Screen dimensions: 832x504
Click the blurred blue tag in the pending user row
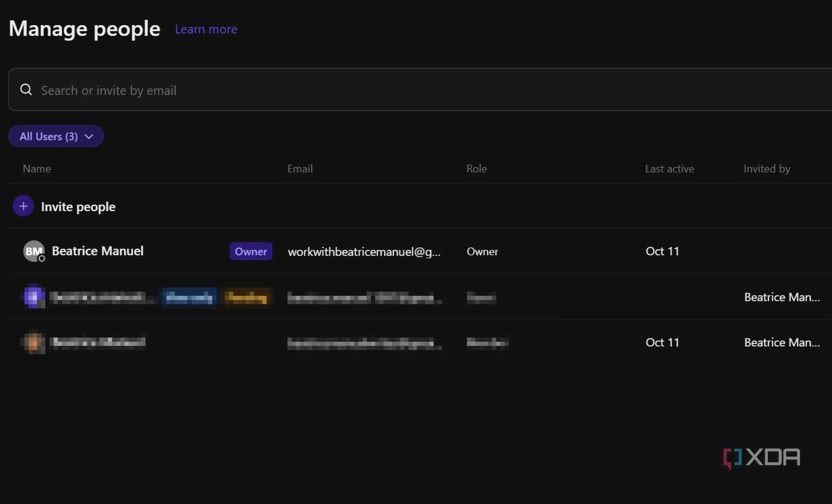[x=189, y=297]
